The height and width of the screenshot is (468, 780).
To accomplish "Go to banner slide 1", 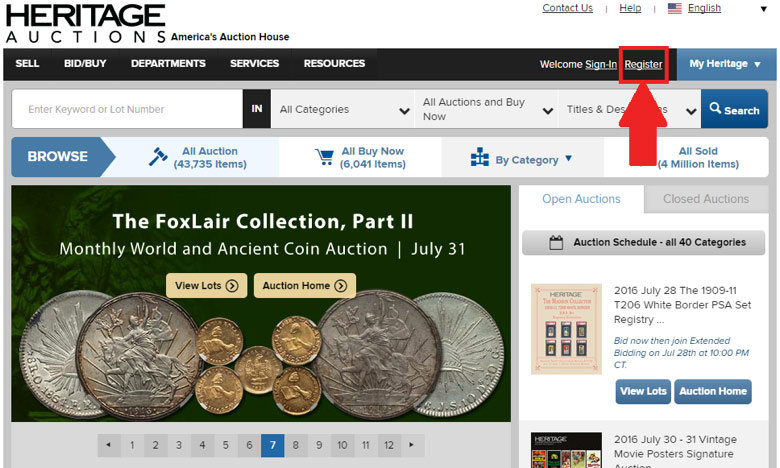I will click(132, 445).
